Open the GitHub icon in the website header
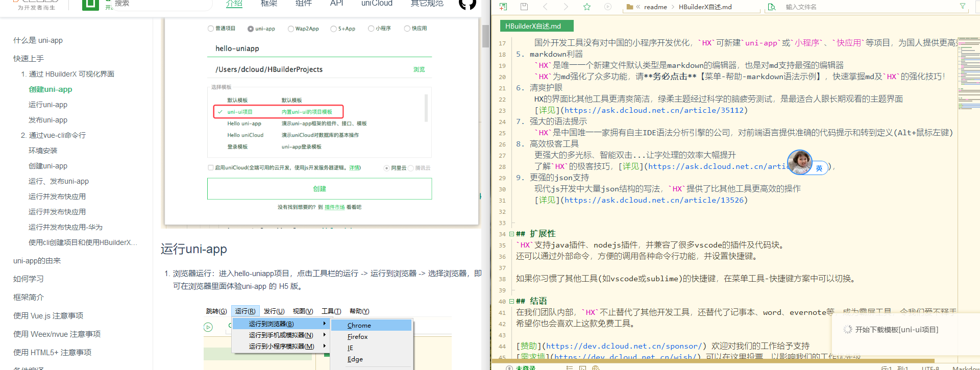This screenshot has height=370, width=980. tap(468, 4)
